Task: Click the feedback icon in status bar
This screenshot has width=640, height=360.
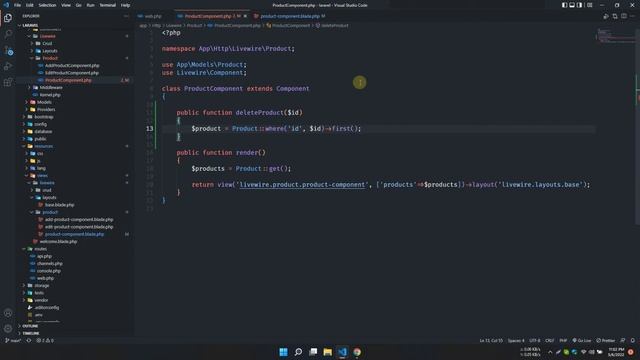Action: click(622, 340)
